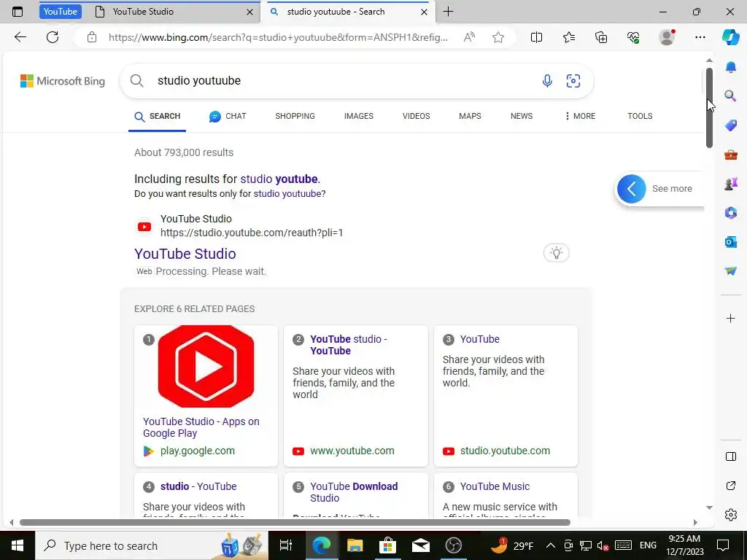Open TOOLS search options
This screenshot has height=560, width=747.
(640, 116)
